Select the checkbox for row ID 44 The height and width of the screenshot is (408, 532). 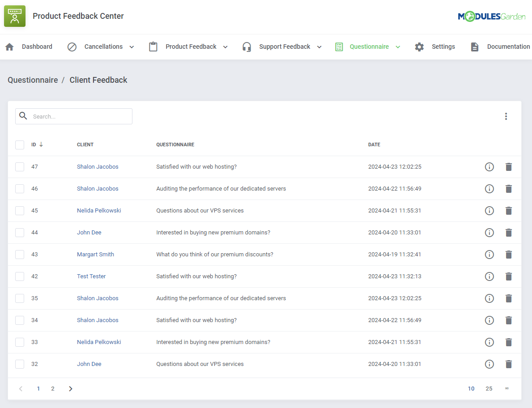click(x=20, y=233)
